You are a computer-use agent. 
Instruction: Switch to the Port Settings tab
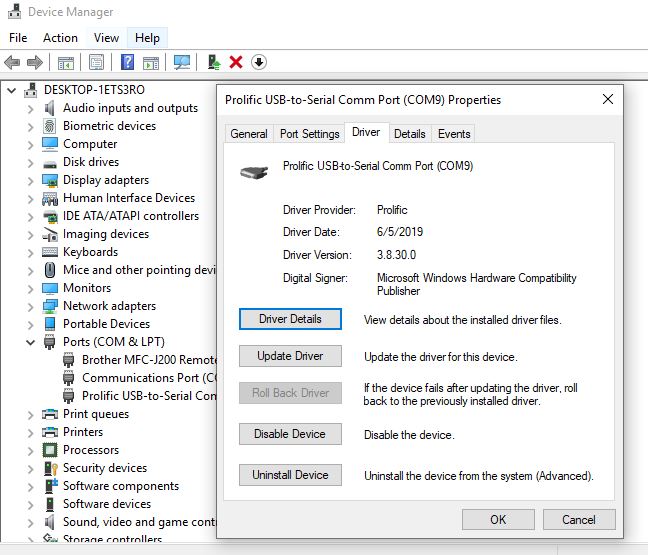coord(309,134)
